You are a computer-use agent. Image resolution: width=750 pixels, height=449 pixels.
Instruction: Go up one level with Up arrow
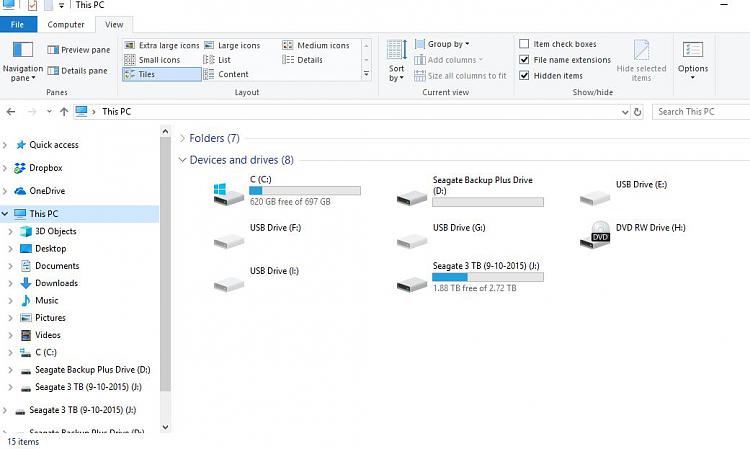64,111
